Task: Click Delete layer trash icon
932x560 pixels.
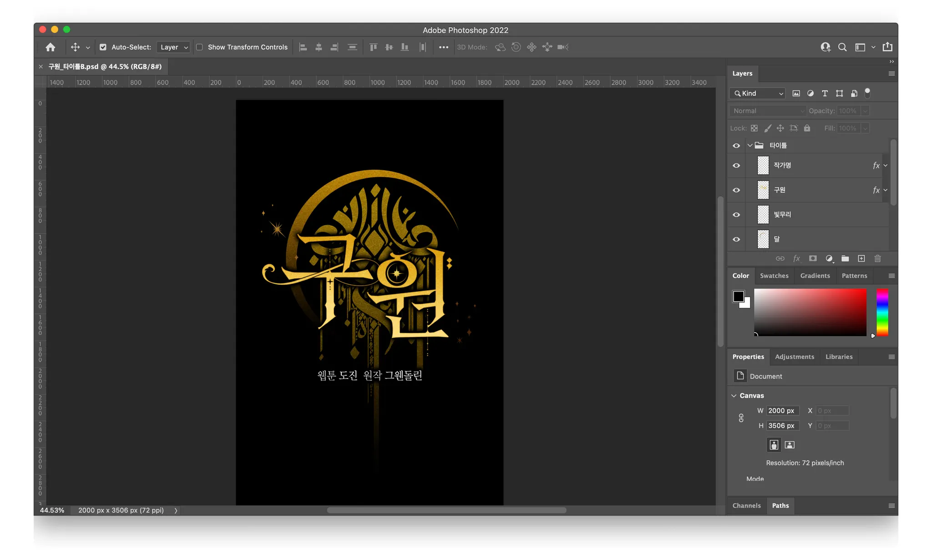Action: 877,258
